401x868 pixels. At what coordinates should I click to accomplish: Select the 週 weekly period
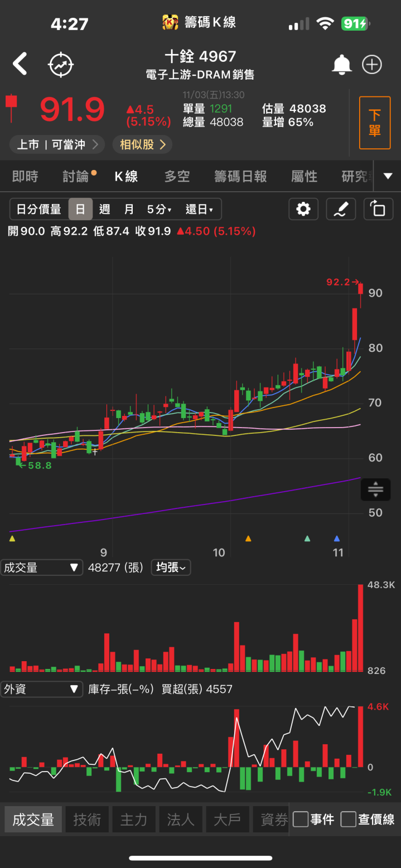[105, 209]
